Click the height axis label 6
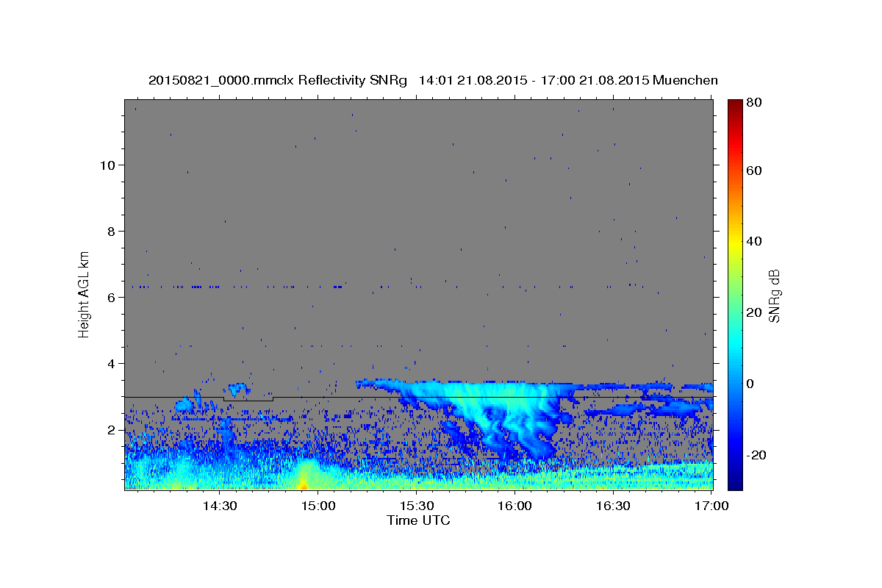Image resolution: width=882 pixels, height=588 pixels. coord(112,297)
